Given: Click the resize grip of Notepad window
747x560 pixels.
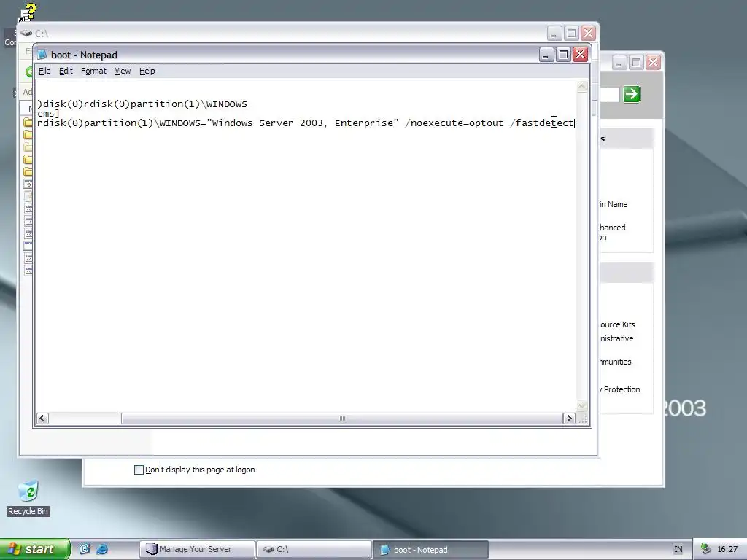Looking at the screenshot, I should tap(582, 419).
